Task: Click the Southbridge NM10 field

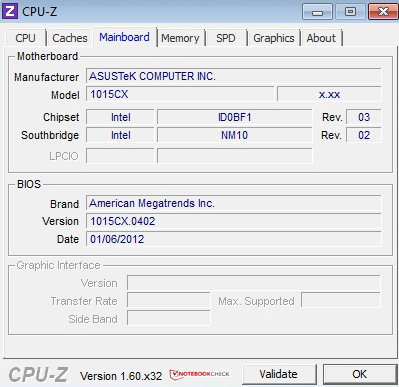Action: click(235, 135)
